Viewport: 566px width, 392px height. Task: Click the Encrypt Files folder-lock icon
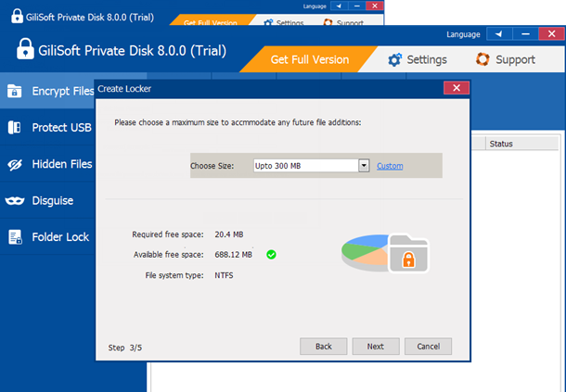point(15,91)
